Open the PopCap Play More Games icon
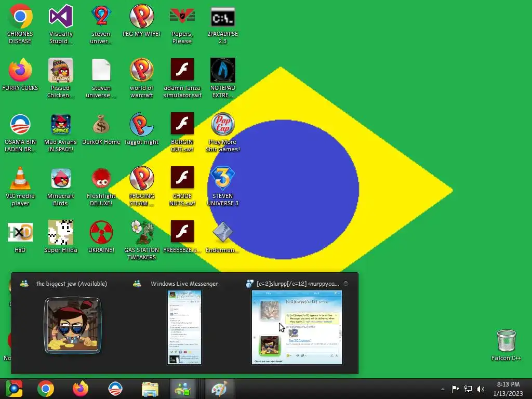 pyautogui.click(x=222, y=132)
